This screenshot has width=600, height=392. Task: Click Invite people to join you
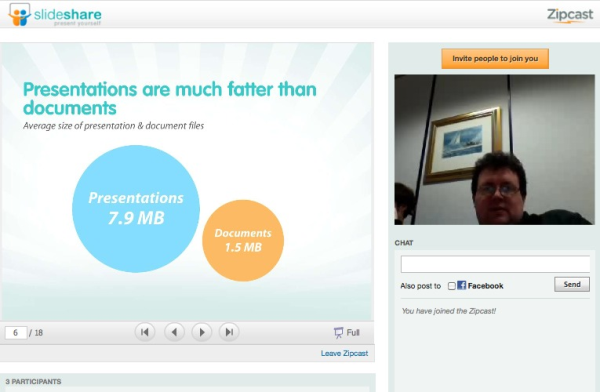click(x=495, y=59)
